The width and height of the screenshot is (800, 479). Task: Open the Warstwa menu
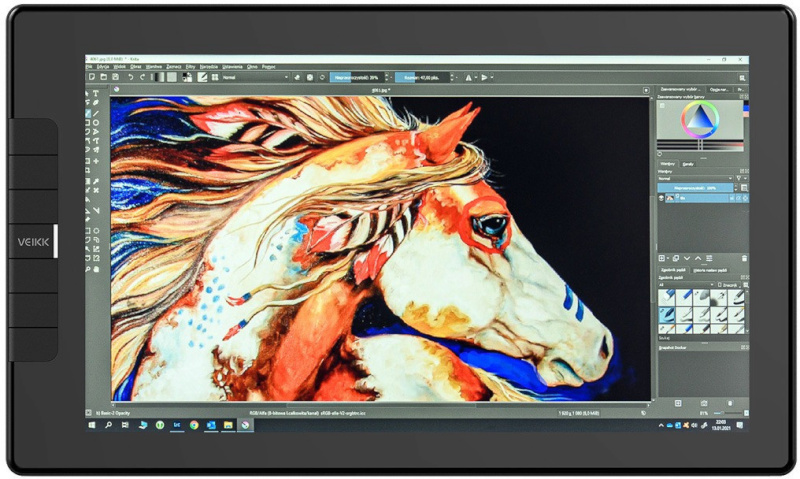(154, 67)
